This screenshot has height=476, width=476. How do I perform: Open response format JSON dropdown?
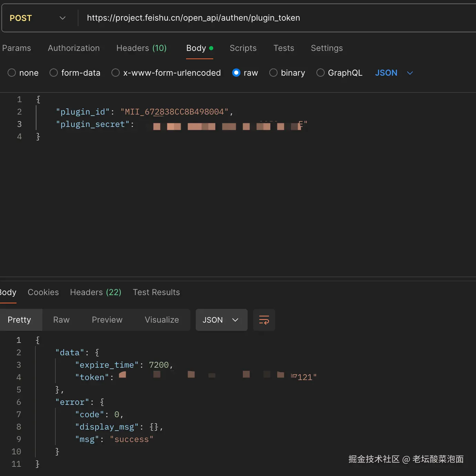[221, 320]
